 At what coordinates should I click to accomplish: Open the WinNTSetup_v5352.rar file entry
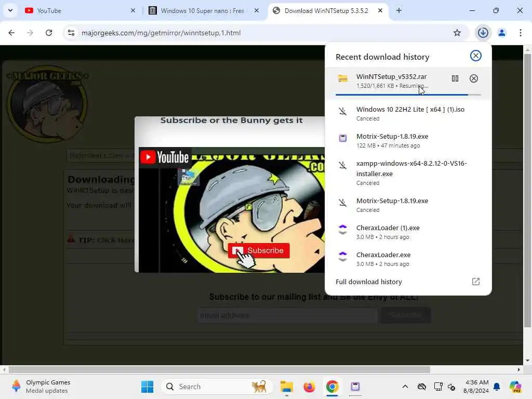pos(408,83)
